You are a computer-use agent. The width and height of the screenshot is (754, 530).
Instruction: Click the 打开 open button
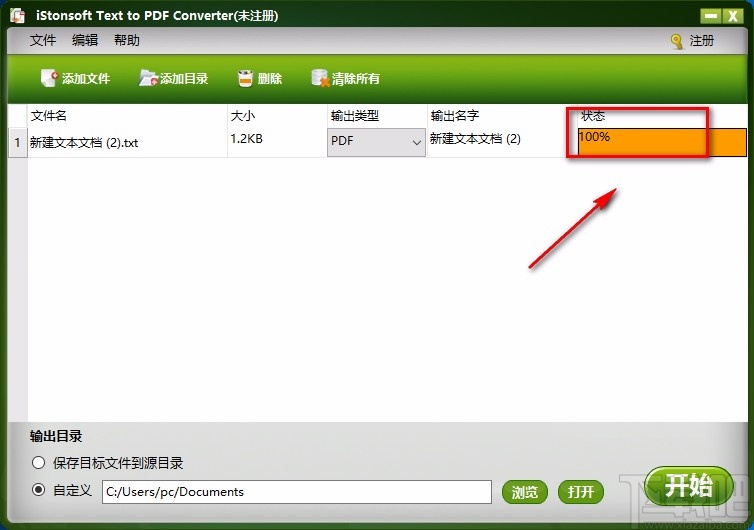(x=580, y=492)
